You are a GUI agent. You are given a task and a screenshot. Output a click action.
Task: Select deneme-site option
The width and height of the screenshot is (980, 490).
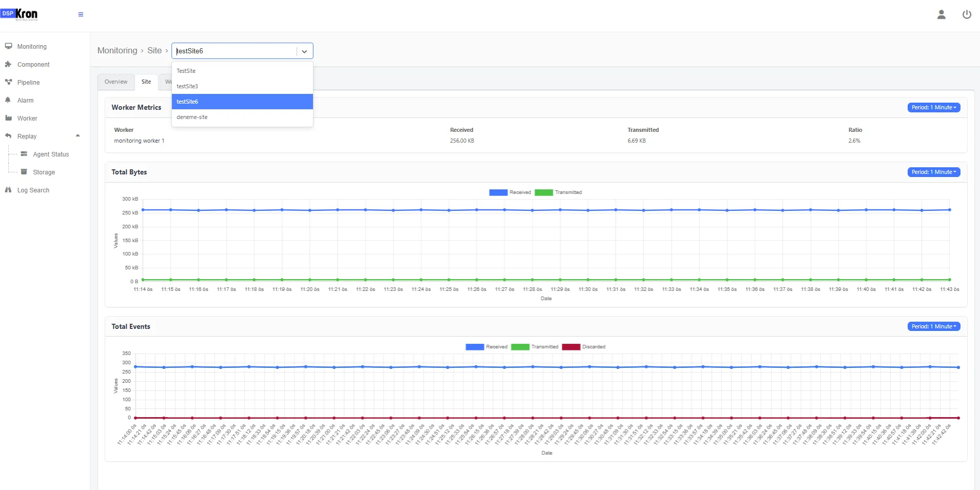click(x=242, y=117)
